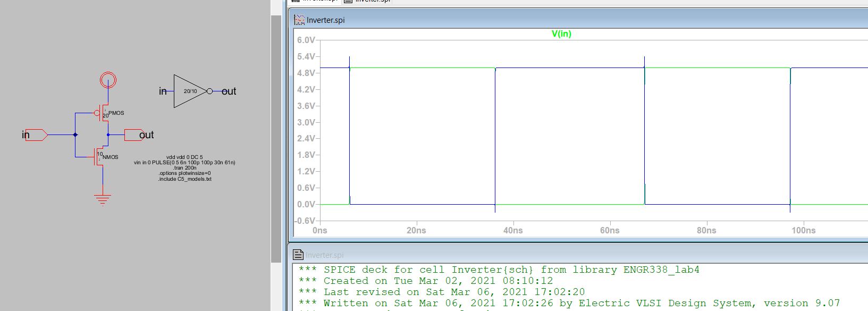Select the 'out' output export pin
This screenshot has width=868, height=311.
(134, 135)
